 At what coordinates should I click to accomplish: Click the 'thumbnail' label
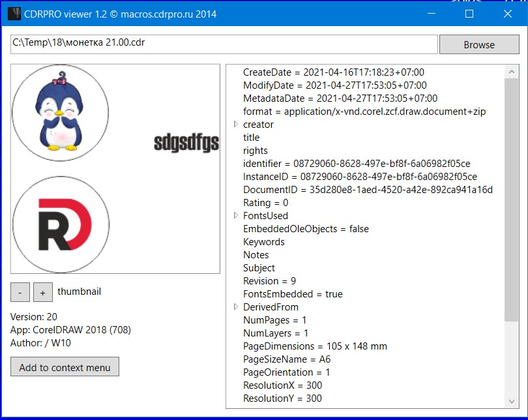click(x=79, y=292)
